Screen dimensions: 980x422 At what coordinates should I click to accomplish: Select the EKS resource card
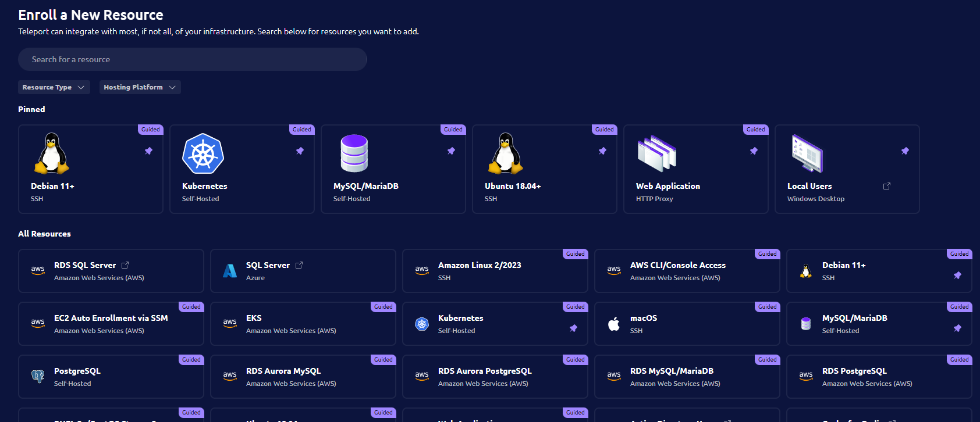[x=303, y=324]
